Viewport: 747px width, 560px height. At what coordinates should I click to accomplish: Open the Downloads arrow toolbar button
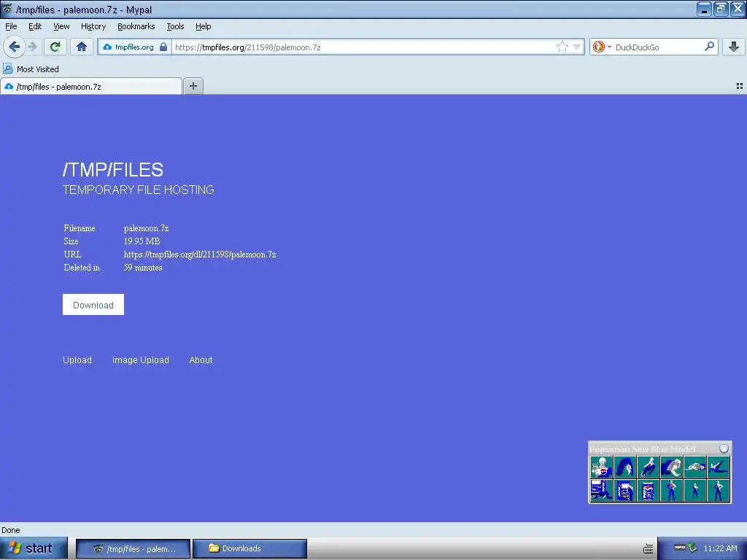tap(734, 47)
